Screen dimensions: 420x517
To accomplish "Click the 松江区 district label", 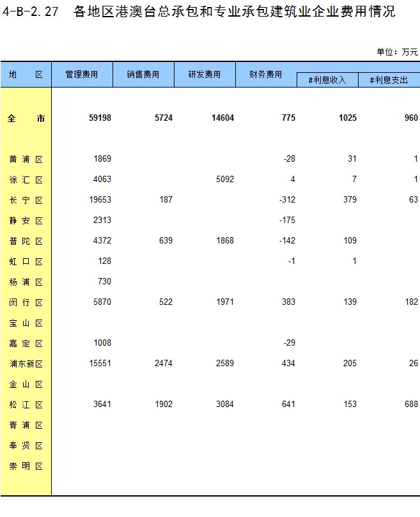I will [x=26, y=405].
